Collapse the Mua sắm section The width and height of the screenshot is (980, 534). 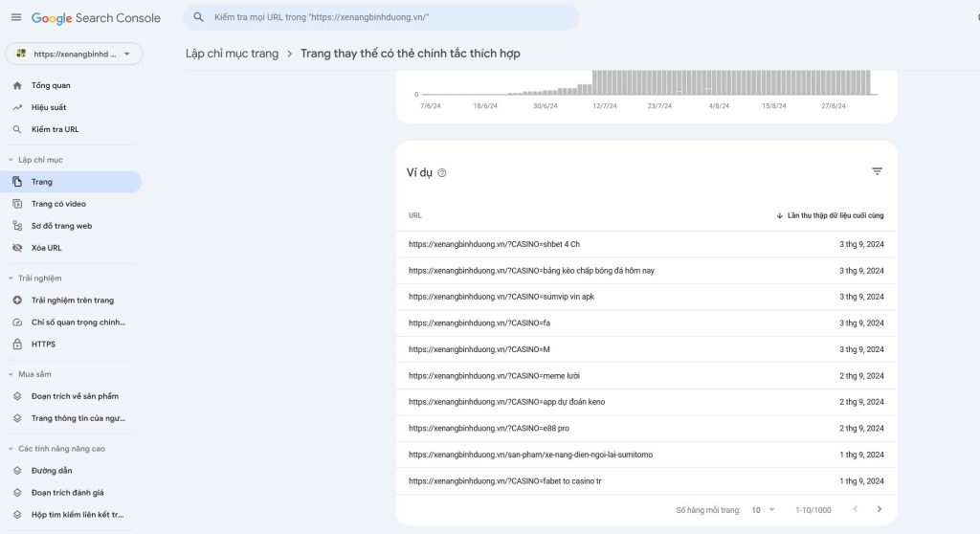pyautogui.click(x=11, y=374)
